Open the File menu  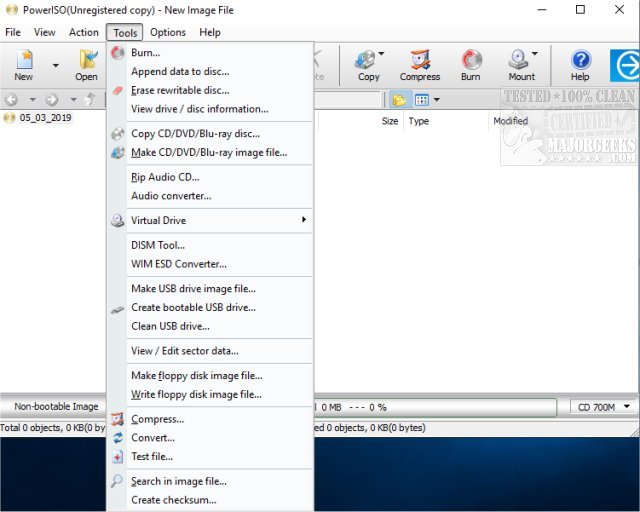[13, 32]
